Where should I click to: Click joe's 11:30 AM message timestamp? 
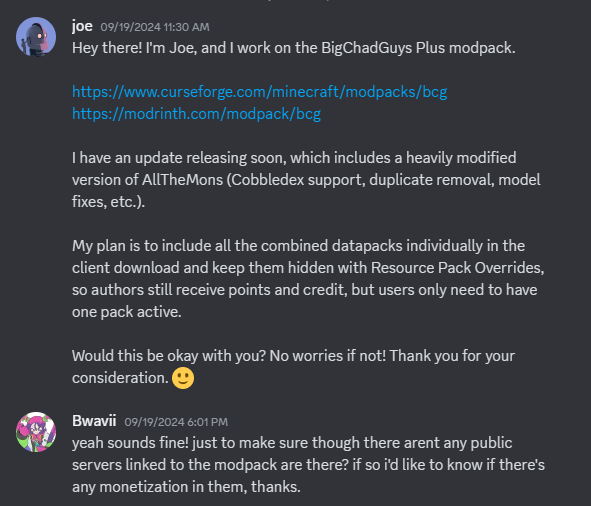[155, 27]
